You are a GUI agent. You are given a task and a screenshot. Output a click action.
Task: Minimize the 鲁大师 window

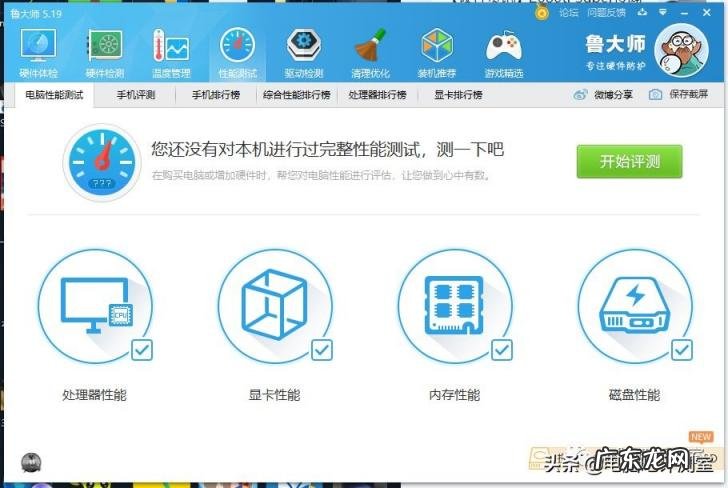pos(684,13)
